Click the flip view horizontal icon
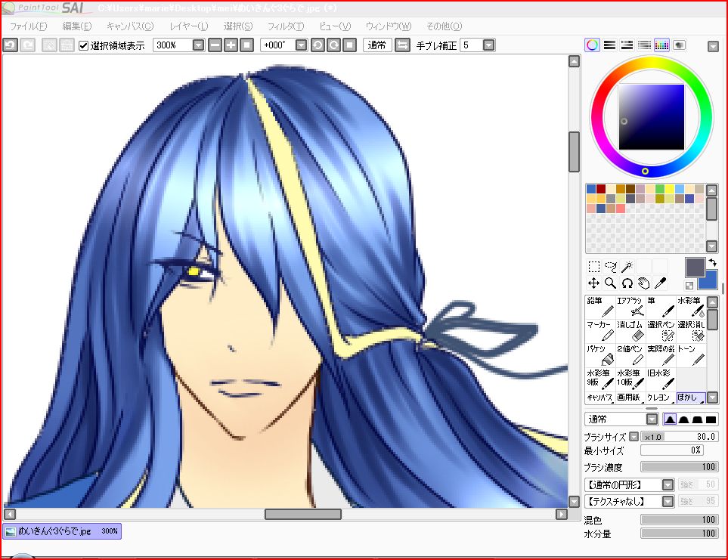Image resolution: width=728 pixels, height=560 pixels. pyautogui.click(x=402, y=45)
